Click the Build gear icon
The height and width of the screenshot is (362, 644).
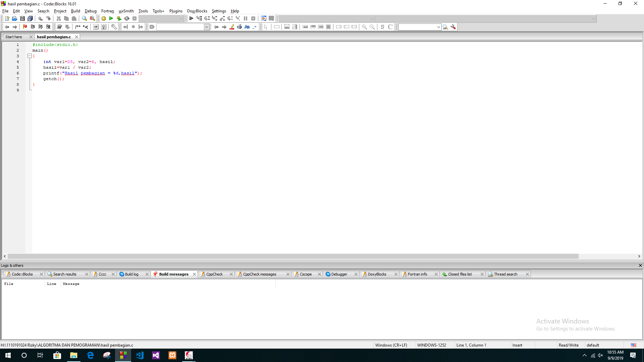tap(104, 18)
